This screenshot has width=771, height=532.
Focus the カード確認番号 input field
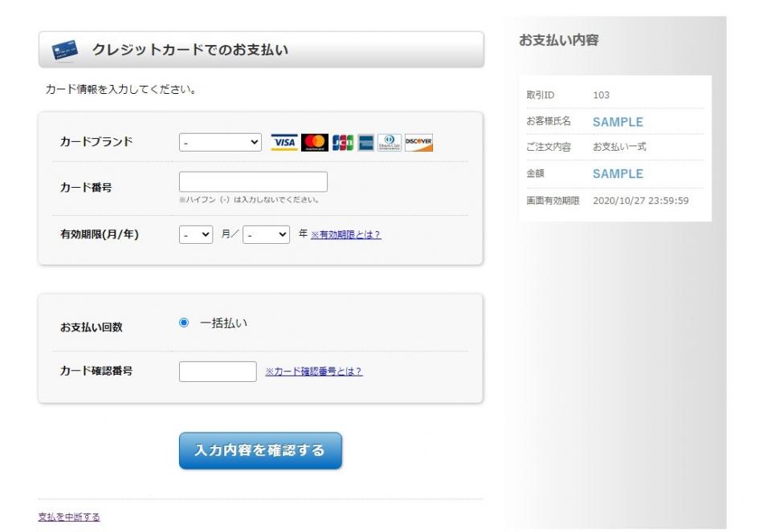[217, 372]
